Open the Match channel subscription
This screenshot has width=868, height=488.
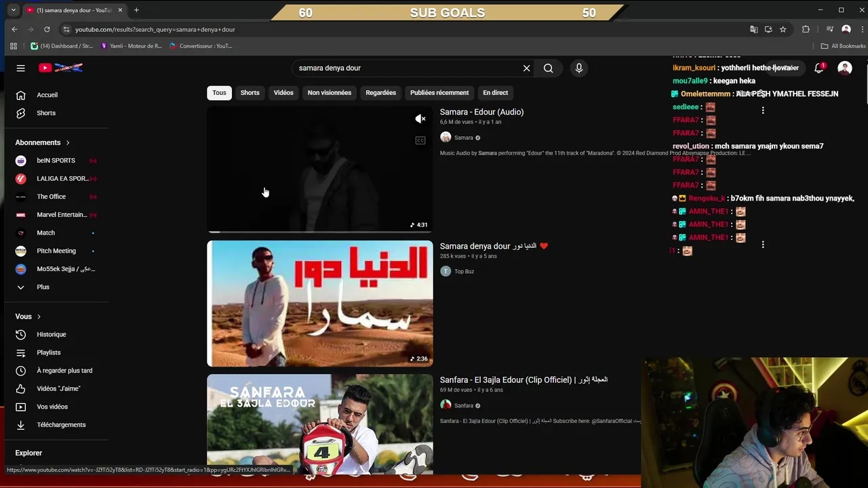pyautogui.click(x=45, y=233)
